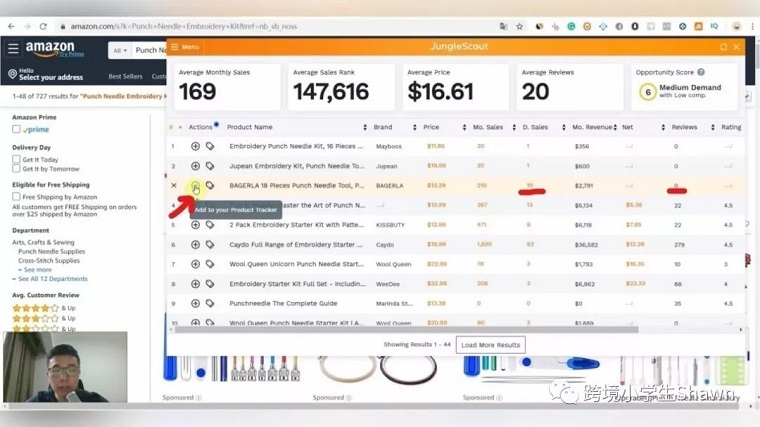Click tag icon in Punchneedle Complete Guide row
This screenshot has height=427, width=760.
click(210, 303)
